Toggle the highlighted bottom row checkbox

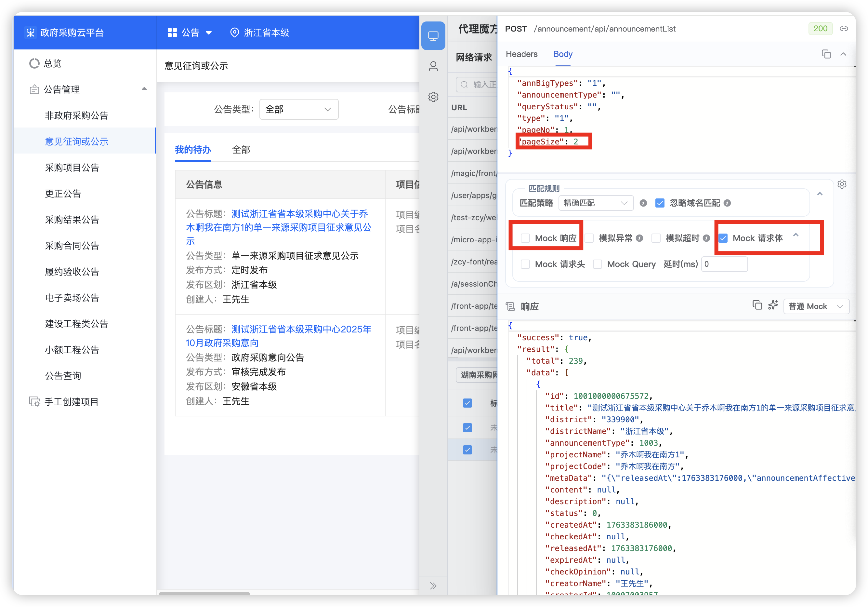pos(467,450)
